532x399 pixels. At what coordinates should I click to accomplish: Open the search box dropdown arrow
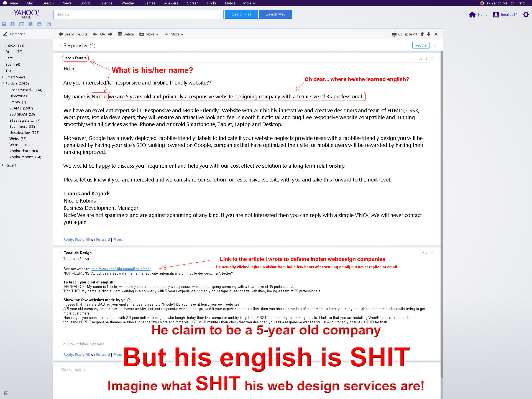tap(219, 14)
